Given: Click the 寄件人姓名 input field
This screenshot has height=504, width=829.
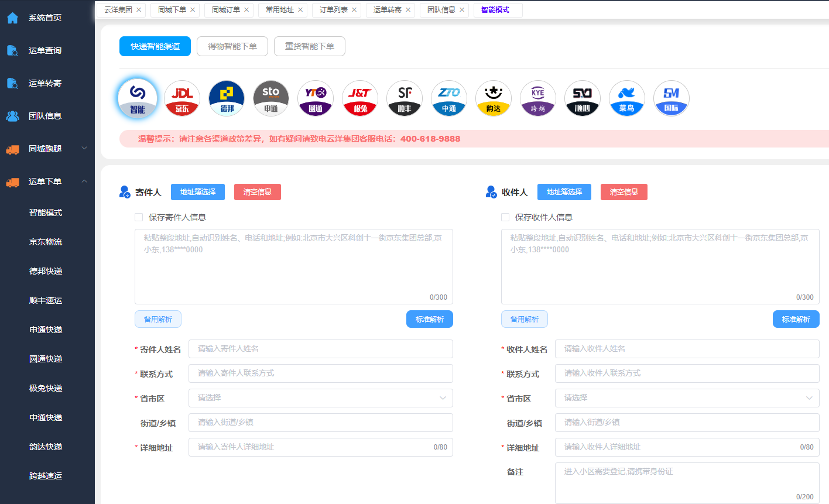Looking at the screenshot, I should 320,349.
